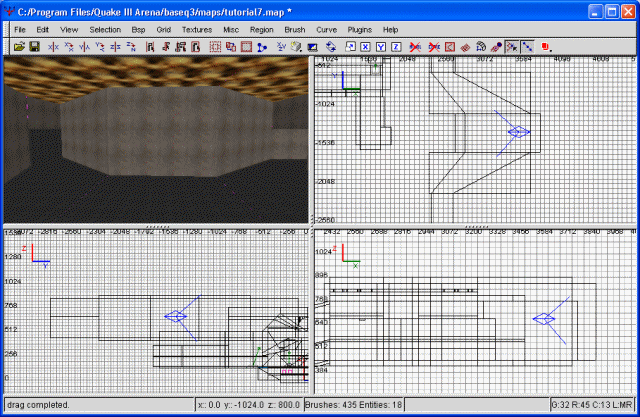Open the Curve menu
Screen dimensions: 640x417
(x=327, y=30)
